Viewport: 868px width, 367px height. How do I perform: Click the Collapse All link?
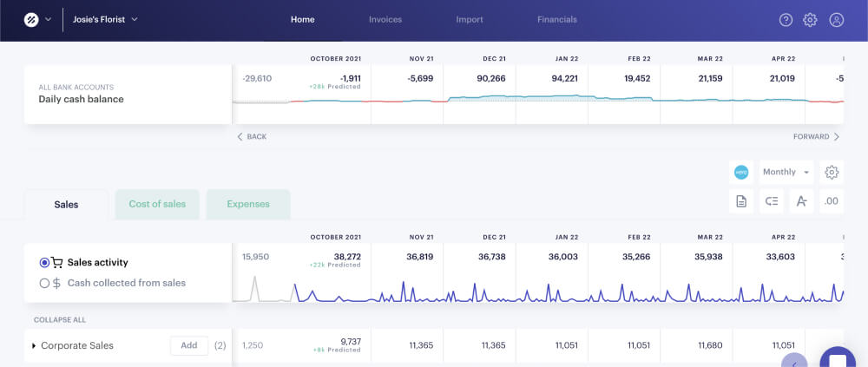60,319
